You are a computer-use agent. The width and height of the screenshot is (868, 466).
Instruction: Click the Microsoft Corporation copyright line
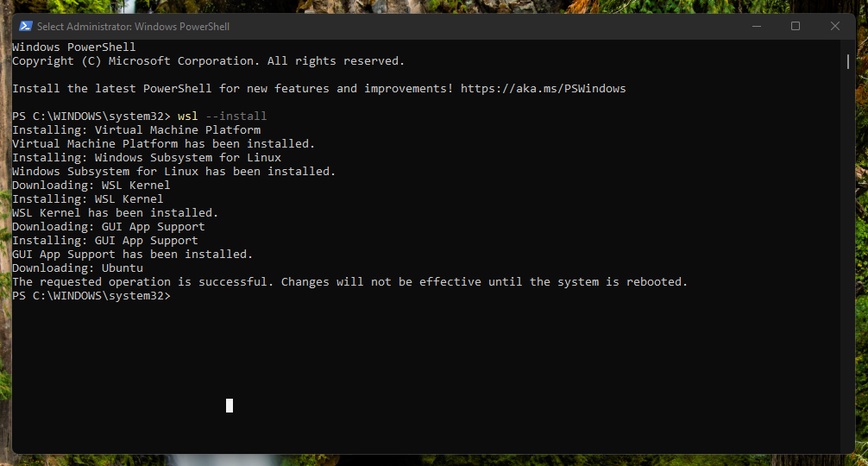[x=208, y=61]
